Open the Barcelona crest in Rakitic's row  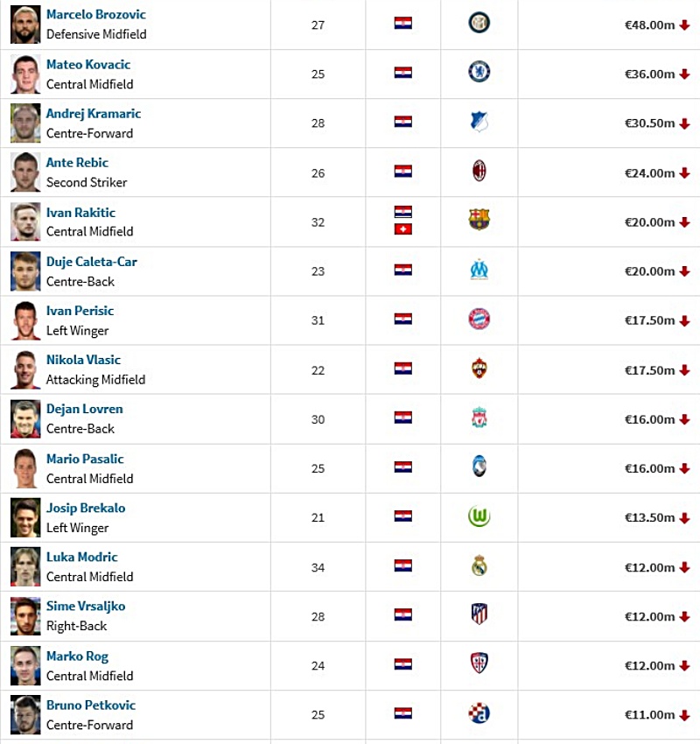(479, 220)
